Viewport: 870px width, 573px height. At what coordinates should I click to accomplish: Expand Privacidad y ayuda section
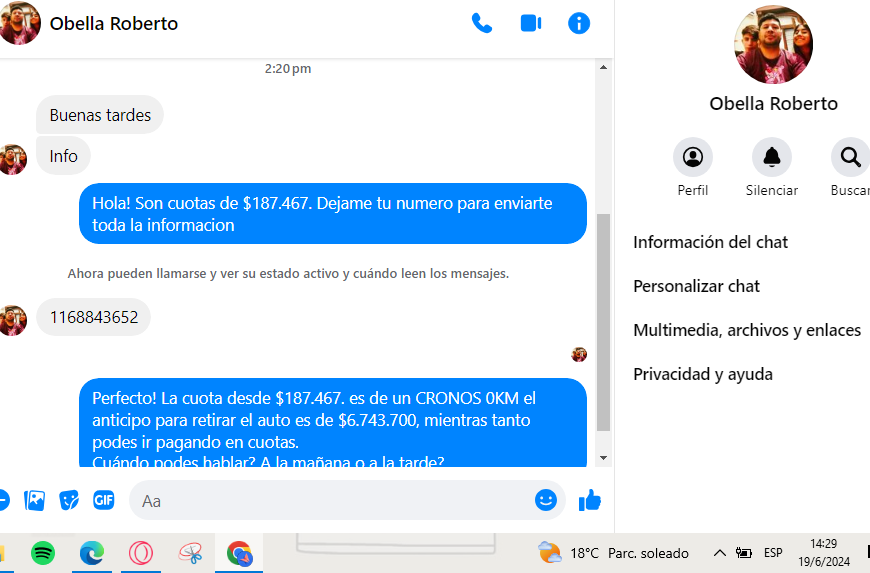click(x=702, y=374)
